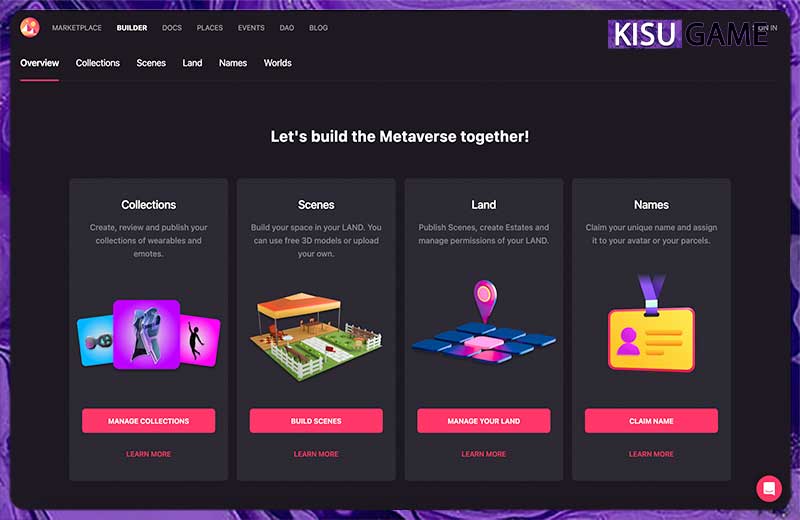Open the Marketplace menu item
This screenshot has width=800, height=520.
point(77,28)
